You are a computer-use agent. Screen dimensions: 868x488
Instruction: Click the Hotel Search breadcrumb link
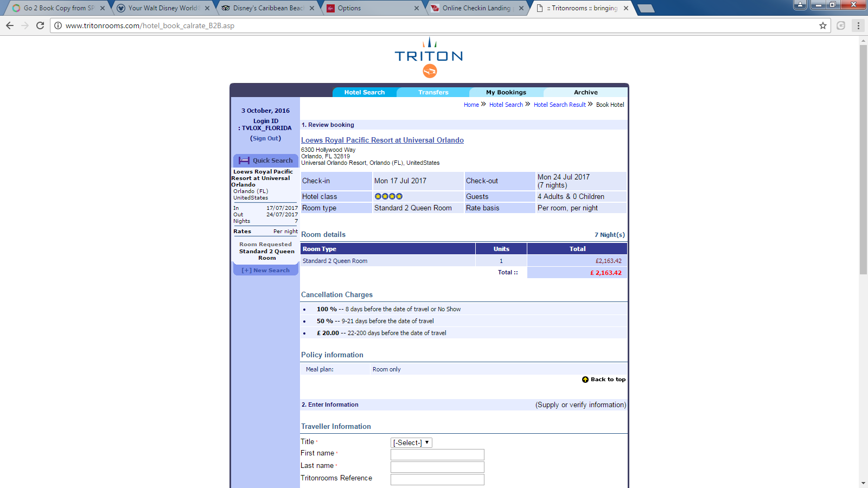(x=506, y=105)
